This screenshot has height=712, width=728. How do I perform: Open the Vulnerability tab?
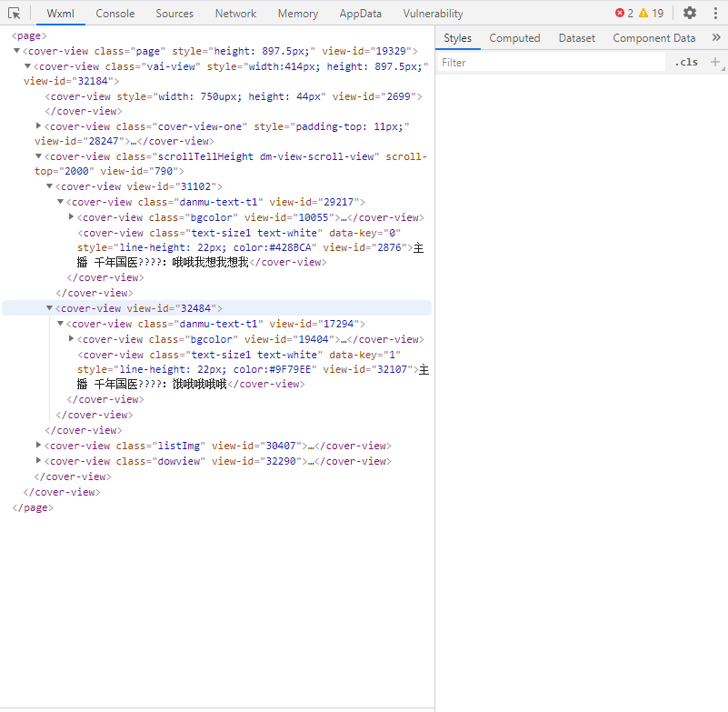click(x=433, y=14)
